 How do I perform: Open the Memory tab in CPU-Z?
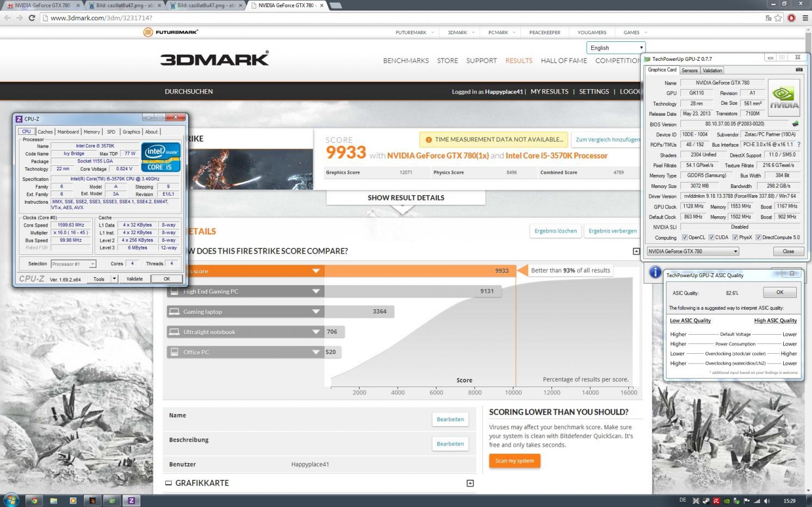pos(92,132)
